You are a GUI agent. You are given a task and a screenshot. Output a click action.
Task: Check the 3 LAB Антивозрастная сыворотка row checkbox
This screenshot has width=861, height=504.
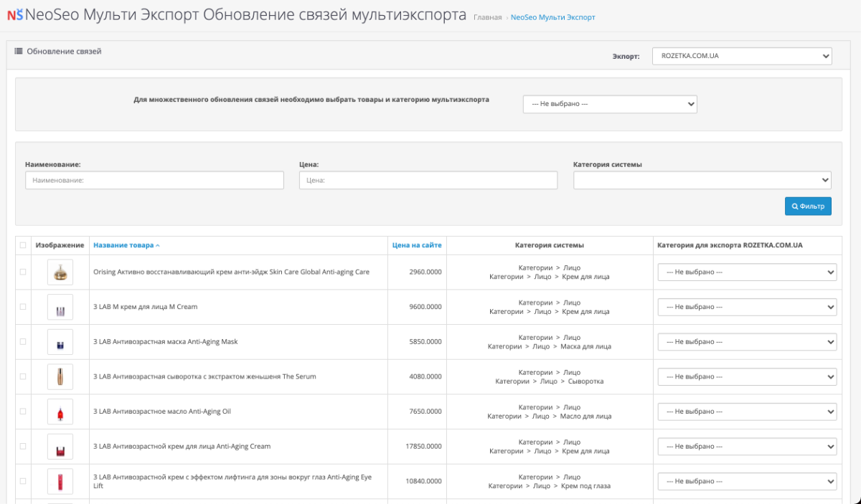click(23, 376)
